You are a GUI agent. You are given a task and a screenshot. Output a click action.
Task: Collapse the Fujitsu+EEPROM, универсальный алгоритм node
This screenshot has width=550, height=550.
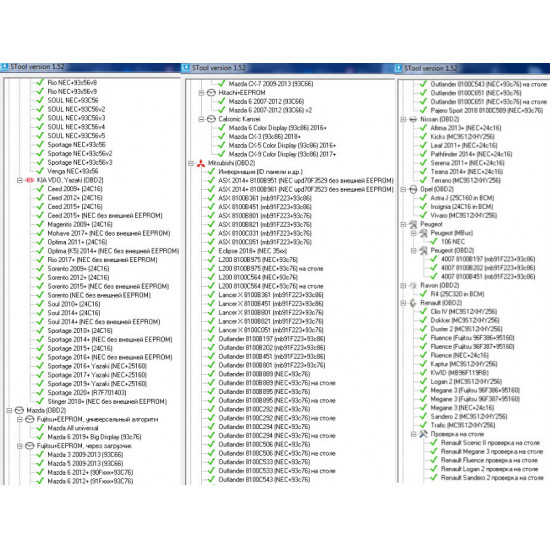pyautogui.click(x=20, y=419)
